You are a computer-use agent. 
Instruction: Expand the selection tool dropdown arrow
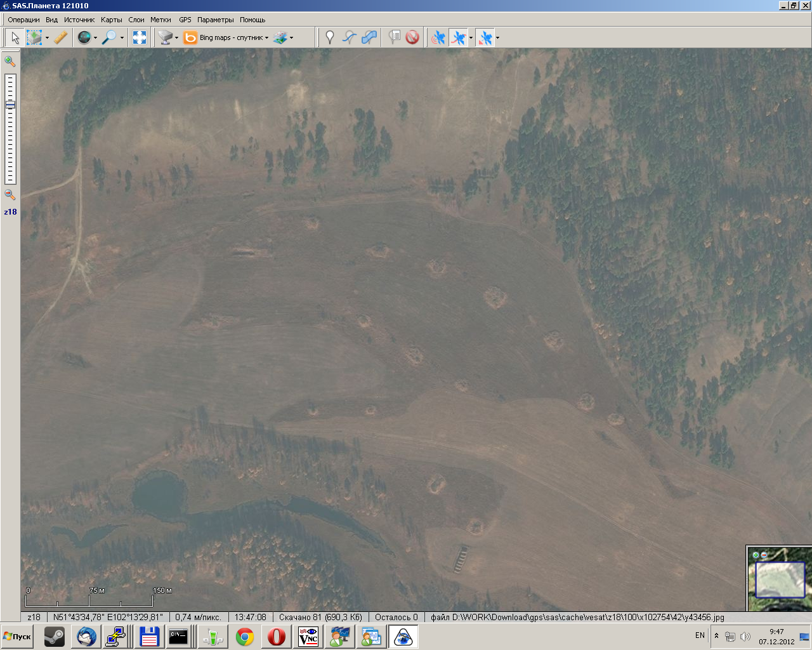[47, 38]
